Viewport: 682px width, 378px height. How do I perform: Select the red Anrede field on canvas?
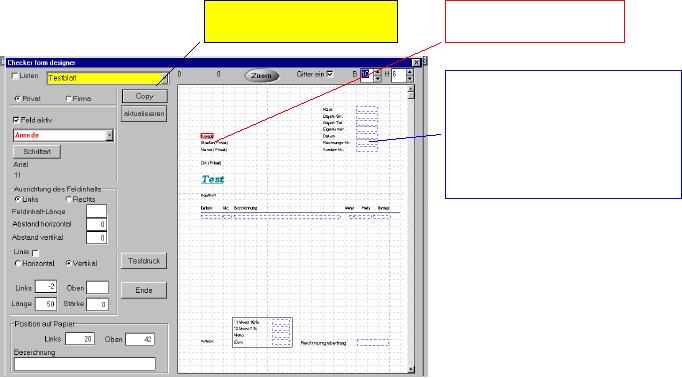pos(207,136)
